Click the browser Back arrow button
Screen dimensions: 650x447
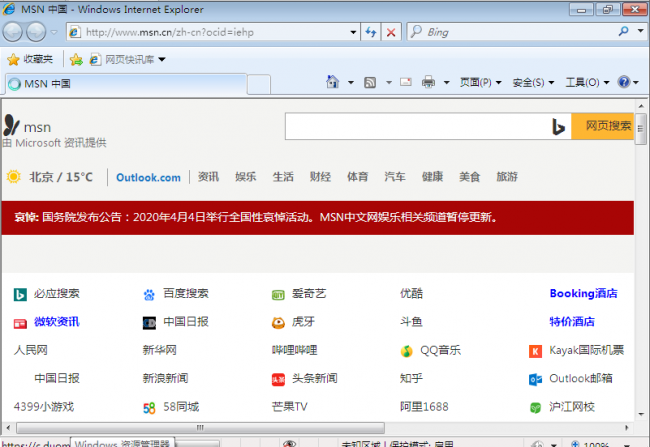tap(12, 32)
